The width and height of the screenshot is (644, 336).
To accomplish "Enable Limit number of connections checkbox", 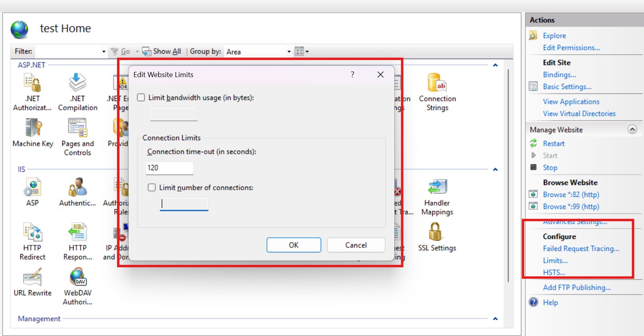I will (x=152, y=187).
